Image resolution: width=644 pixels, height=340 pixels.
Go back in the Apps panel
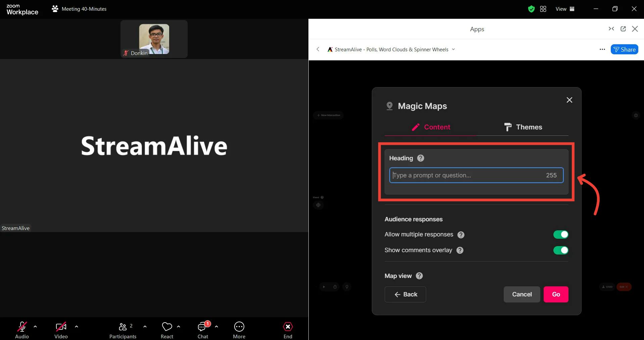(318, 49)
